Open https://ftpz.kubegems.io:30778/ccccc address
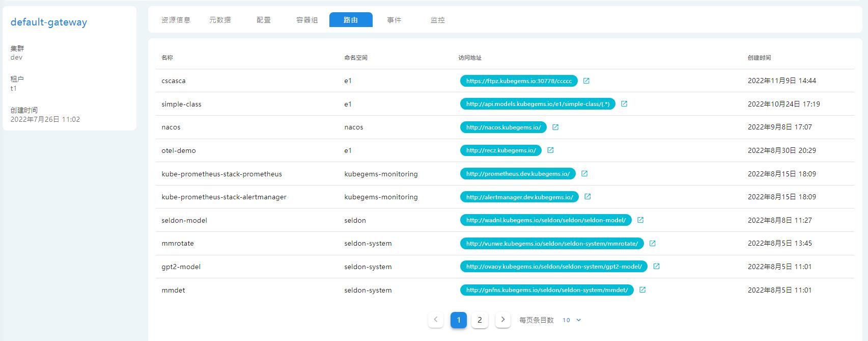868x341 pixels. (519, 81)
